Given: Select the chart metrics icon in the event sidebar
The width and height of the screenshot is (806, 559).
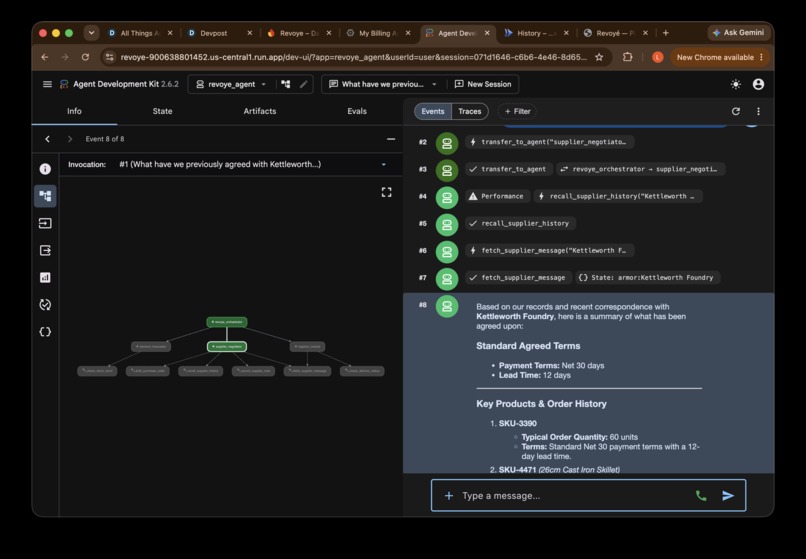Looking at the screenshot, I should click(x=45, y=278).
